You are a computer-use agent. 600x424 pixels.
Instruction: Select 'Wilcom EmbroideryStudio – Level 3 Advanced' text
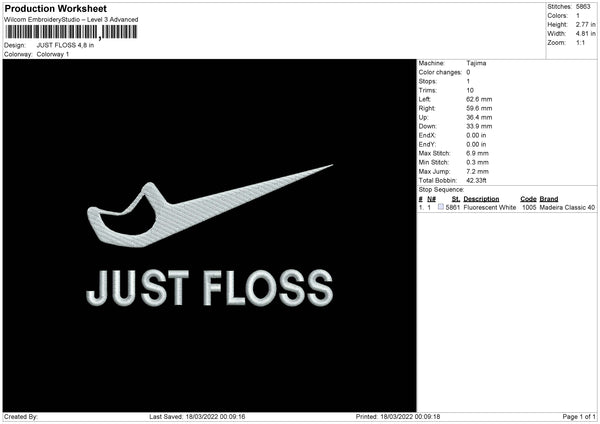click(x=71, y=20)
